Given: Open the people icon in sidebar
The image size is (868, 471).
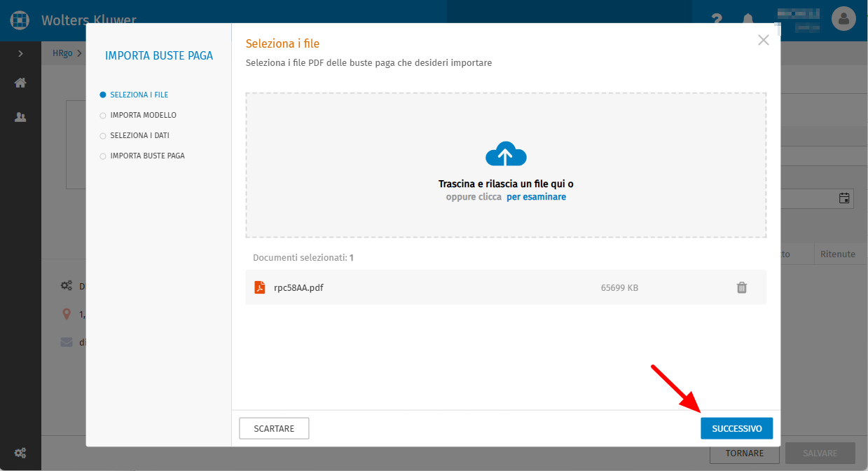Looking at the screenshot, I should point(20,117).
